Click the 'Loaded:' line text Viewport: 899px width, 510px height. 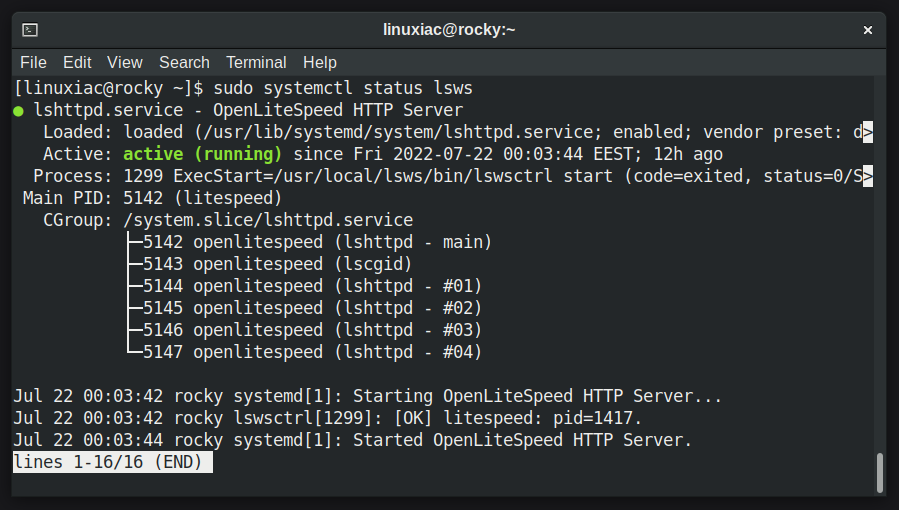tap(453, 132)
